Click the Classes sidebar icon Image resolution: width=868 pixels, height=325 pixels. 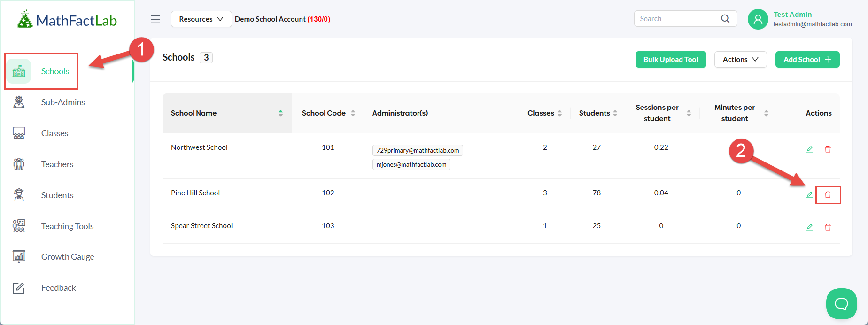click(19, 133)
